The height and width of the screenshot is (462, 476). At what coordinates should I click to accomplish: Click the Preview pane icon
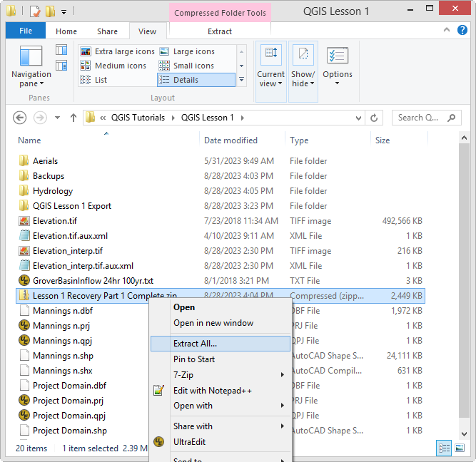(x=61, y=51)
